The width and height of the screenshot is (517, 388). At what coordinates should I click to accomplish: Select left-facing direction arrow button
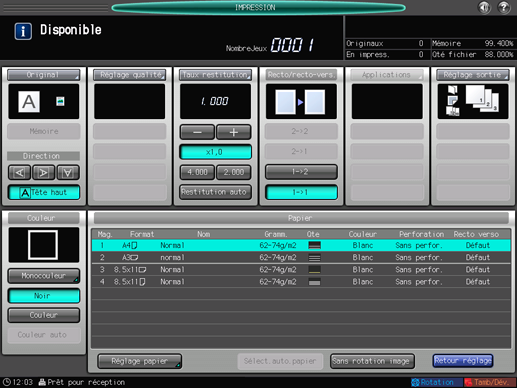[x=19, y=172]
